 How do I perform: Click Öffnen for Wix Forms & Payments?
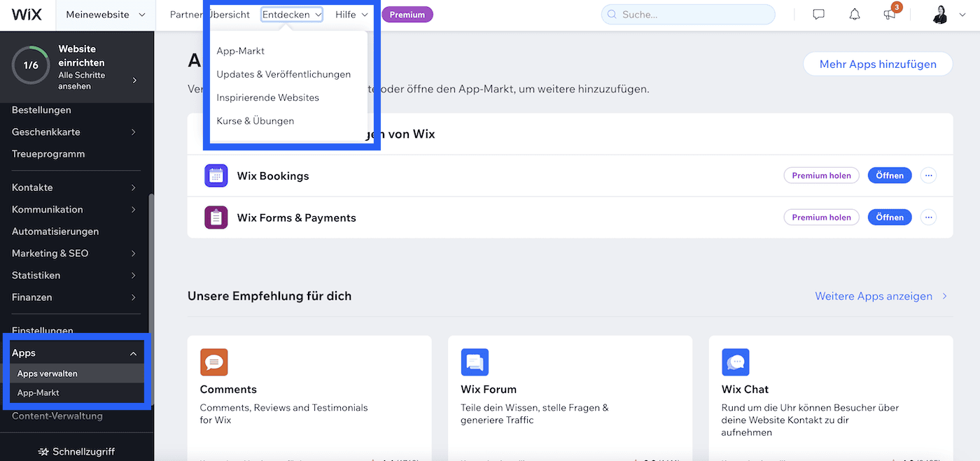pos(890,218)
